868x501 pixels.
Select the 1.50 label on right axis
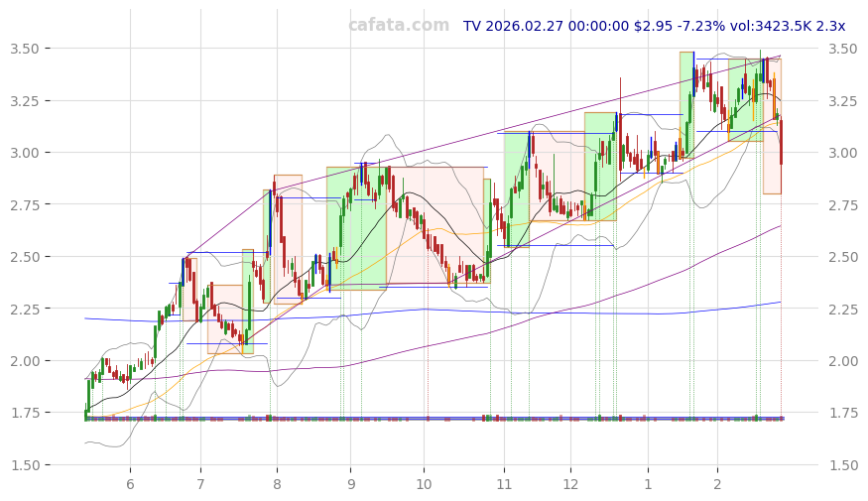point(843,464)
